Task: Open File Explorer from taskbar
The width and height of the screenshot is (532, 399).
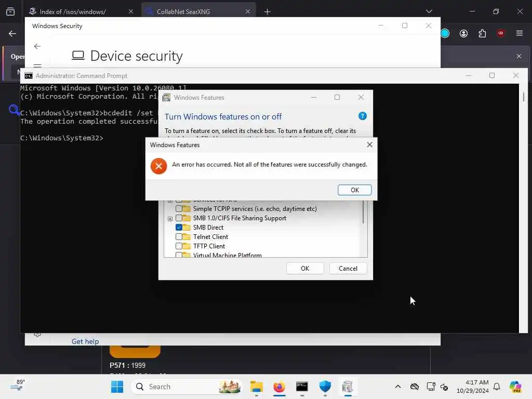Action: click(x=257, y=387)
